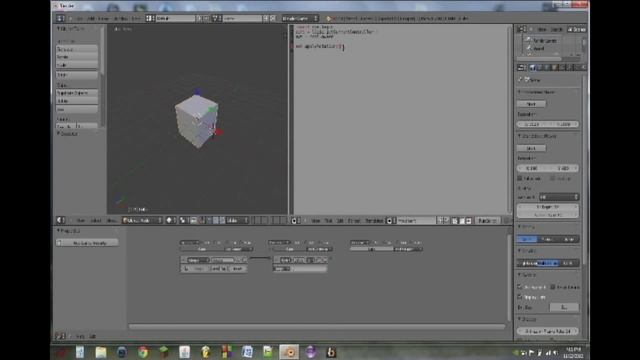640x360 pixels.
Task: Open the screen layout browser icon
Action: 150,18
